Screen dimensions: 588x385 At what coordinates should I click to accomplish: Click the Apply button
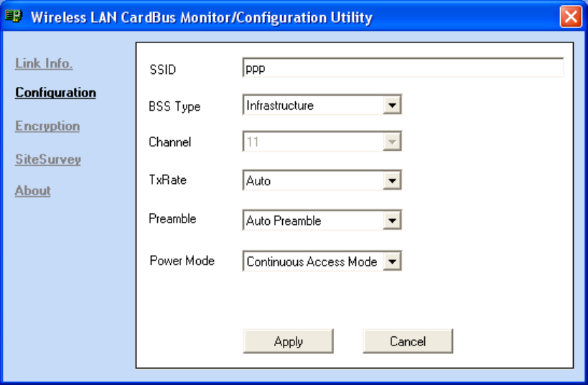click(x=289, y=341)
